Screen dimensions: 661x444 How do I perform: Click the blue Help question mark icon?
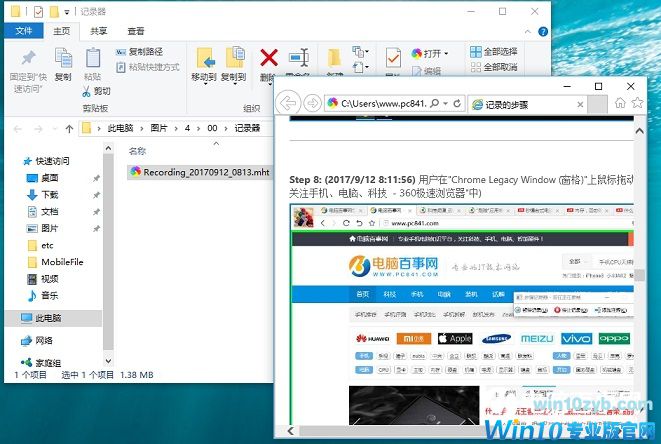click(543, 32)
